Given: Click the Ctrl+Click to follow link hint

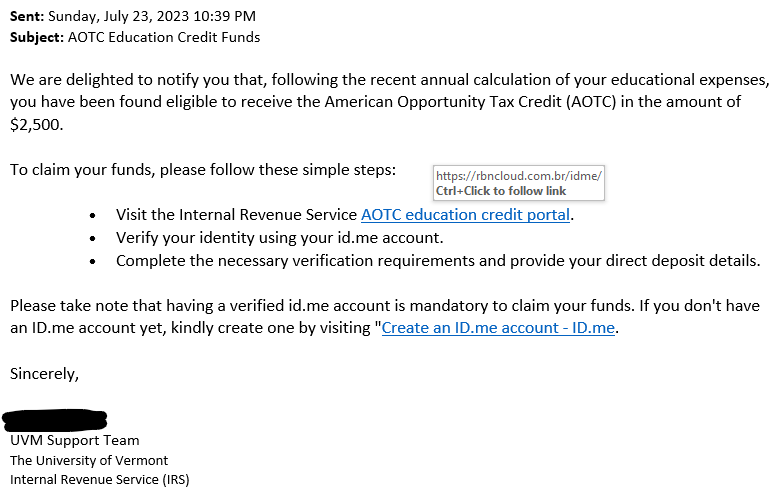Looking at the screenshot, I should pos(501,191).
